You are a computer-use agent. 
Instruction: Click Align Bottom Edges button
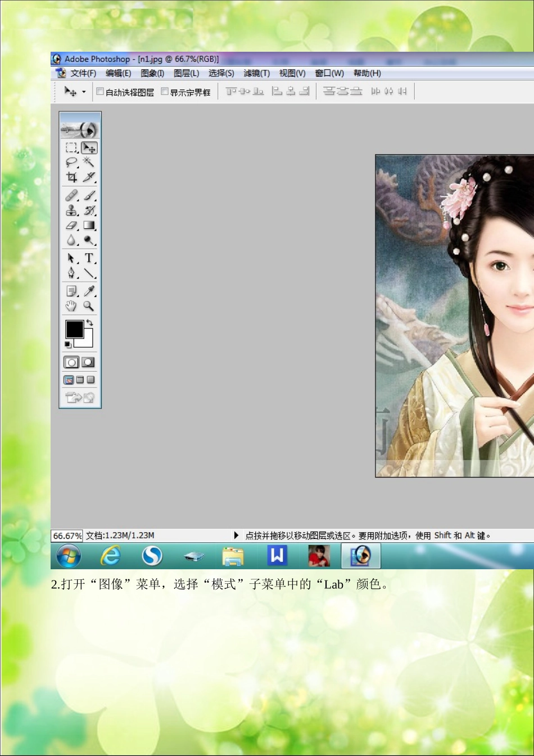coord(259,91)
